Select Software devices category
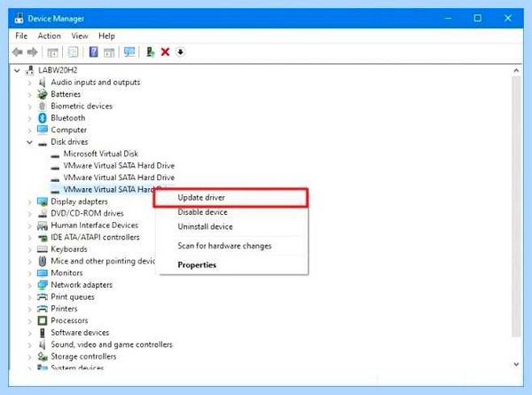Viewport: 532px width, 395px height. 80,333
